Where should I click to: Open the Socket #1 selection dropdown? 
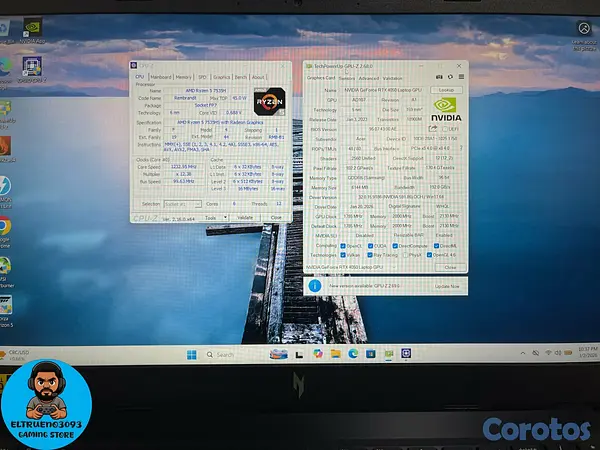coord(183,204)
